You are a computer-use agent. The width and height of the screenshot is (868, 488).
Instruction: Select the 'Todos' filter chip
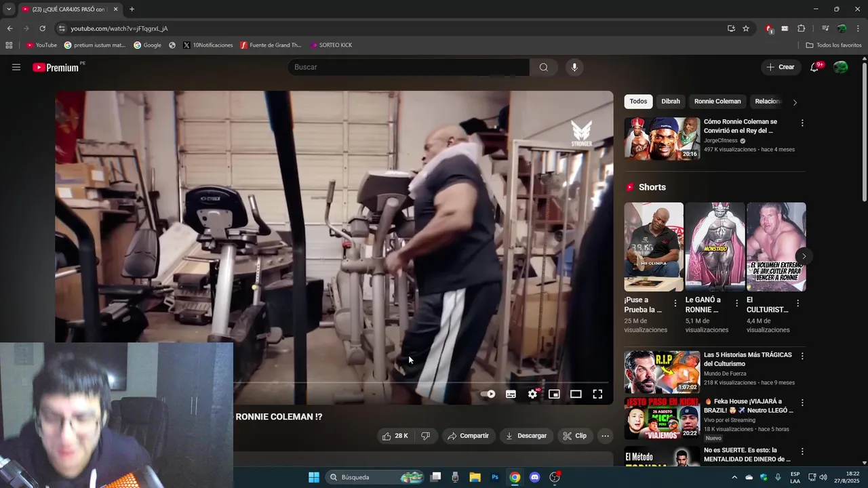(638, 102)
